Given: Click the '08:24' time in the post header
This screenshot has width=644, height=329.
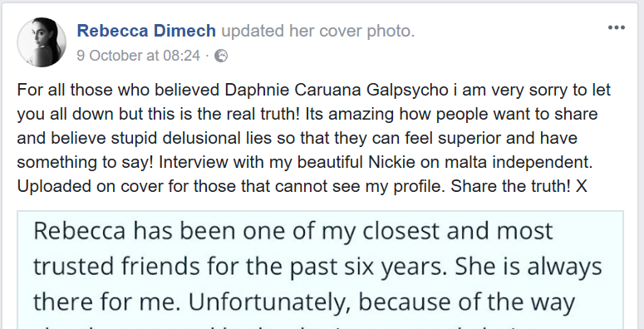Looking at the screenshot, I should click(181, 56).
